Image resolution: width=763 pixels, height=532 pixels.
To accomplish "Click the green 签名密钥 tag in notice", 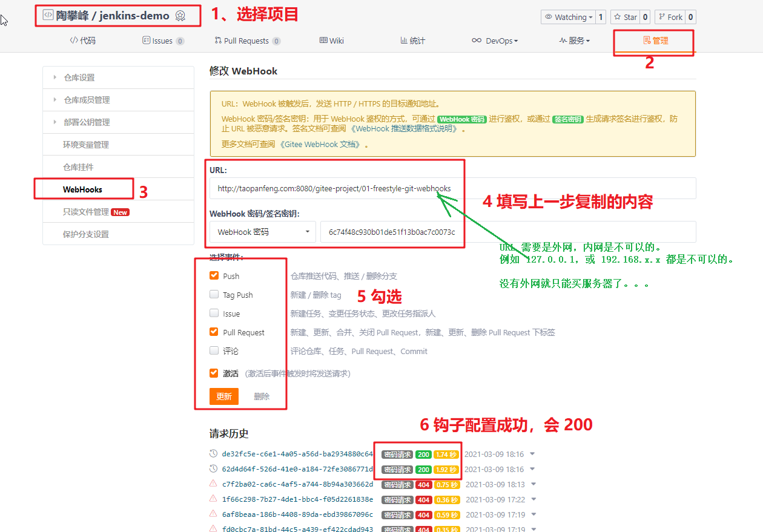I will coord(567,119).
